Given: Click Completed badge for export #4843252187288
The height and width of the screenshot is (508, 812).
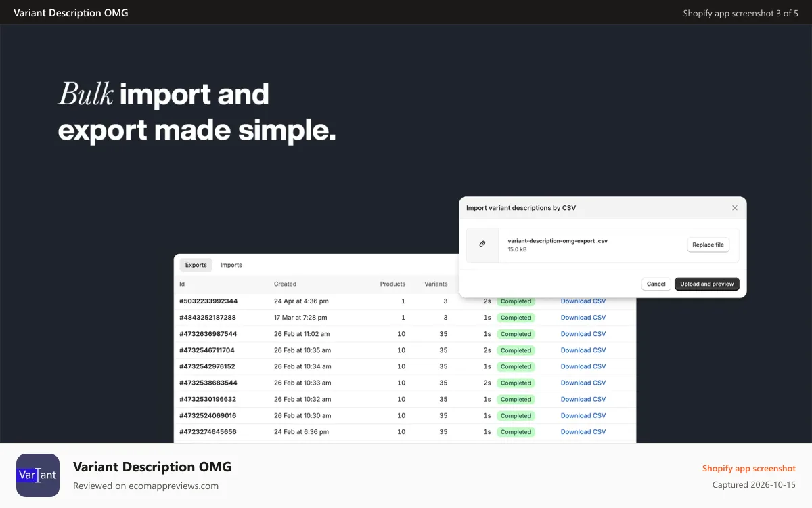Looking at the screenshot, I should [516, 318].
